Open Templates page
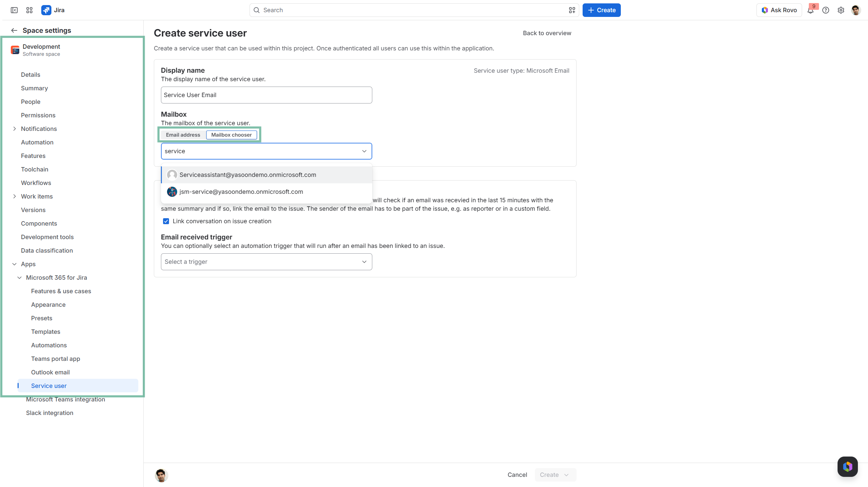The width and height of the screenshot is (868, 487). 46,332
